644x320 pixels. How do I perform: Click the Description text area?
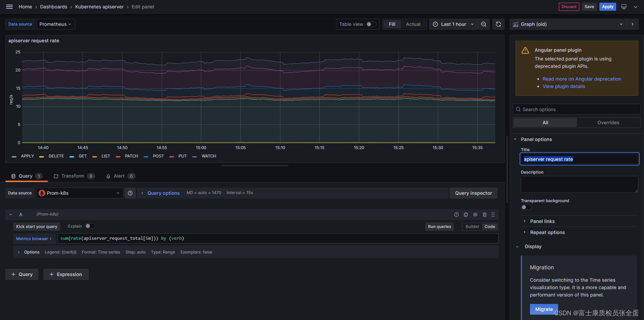tap(579, 184)
